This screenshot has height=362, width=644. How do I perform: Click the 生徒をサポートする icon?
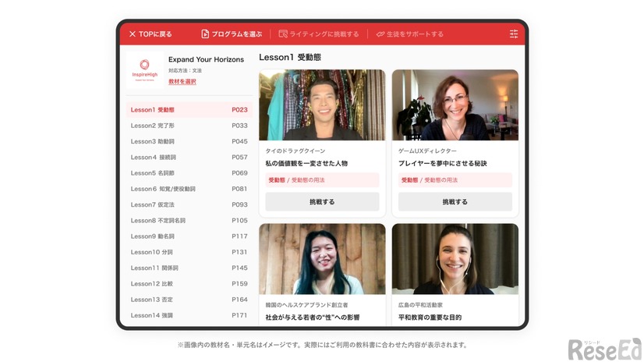tap(380, 34)
